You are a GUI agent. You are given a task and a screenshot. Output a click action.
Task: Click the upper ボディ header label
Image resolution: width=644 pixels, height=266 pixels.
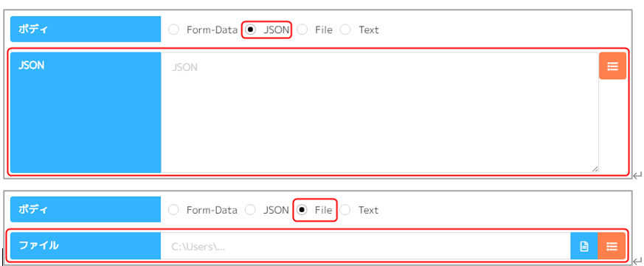click(86, 30)
